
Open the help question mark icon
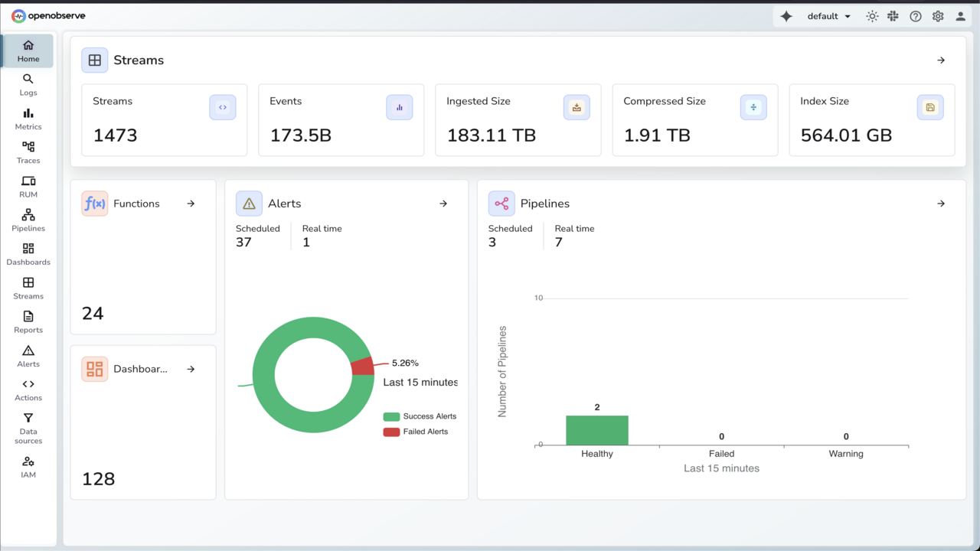[x=916, y=16]
